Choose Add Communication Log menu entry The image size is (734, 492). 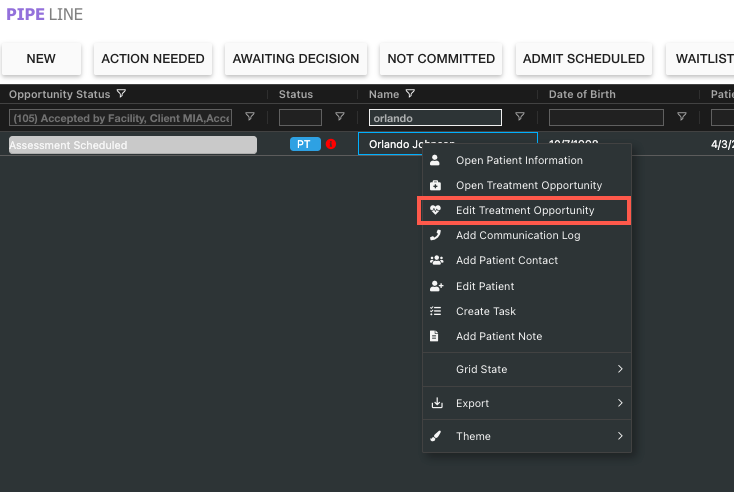517,235
